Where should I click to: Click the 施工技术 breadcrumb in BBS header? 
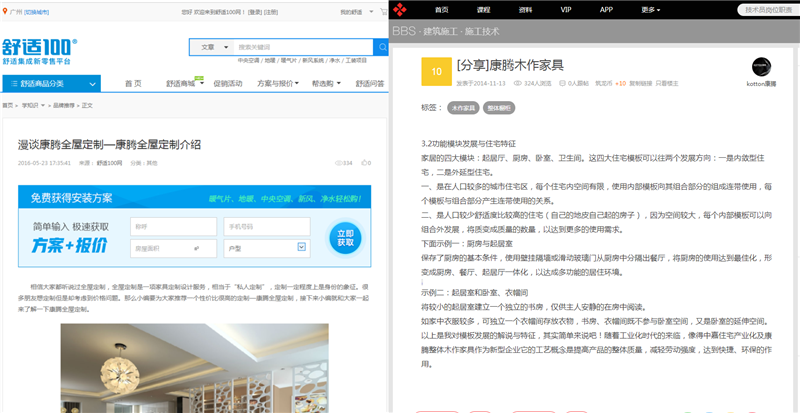pyautogui.click(x=482, y=31)
